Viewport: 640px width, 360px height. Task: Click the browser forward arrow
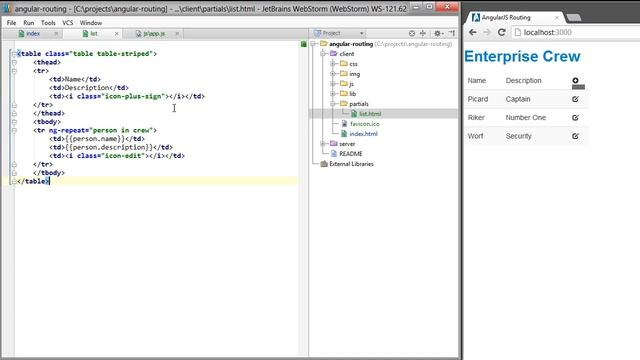(487, 32)
